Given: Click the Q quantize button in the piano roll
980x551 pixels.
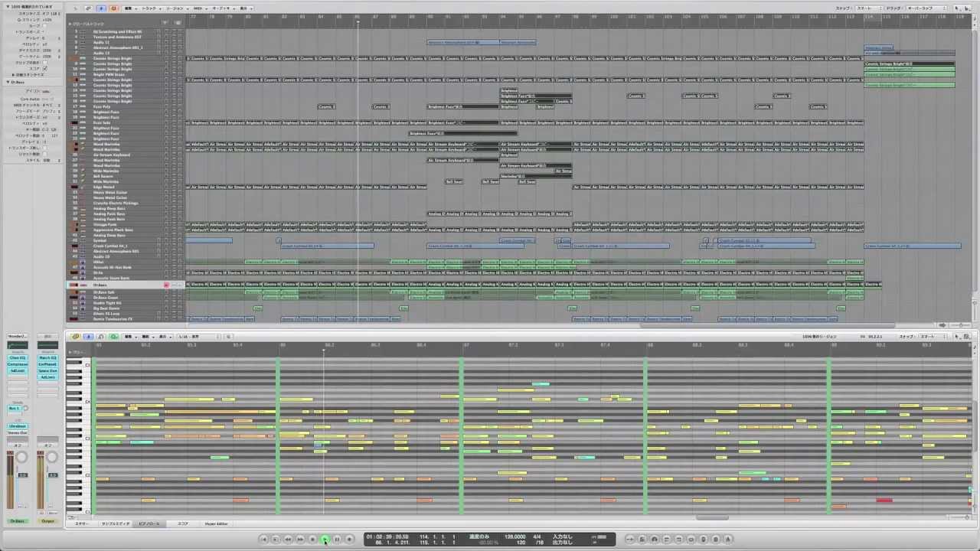Looking at the screenshot, I should coord(229,337).
